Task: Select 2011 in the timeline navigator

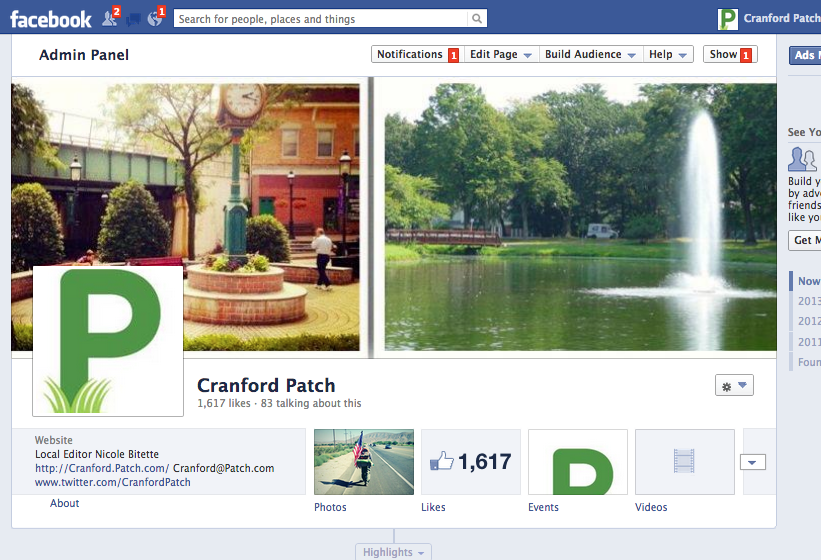Action: pos(809,342)
